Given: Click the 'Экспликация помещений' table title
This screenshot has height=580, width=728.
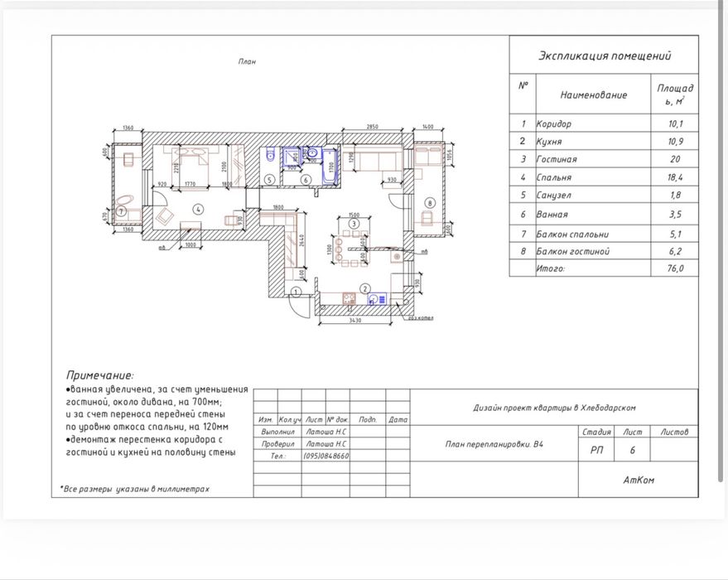Looking at the screenshot, I should pyautogui.click(x=604, y=56).
